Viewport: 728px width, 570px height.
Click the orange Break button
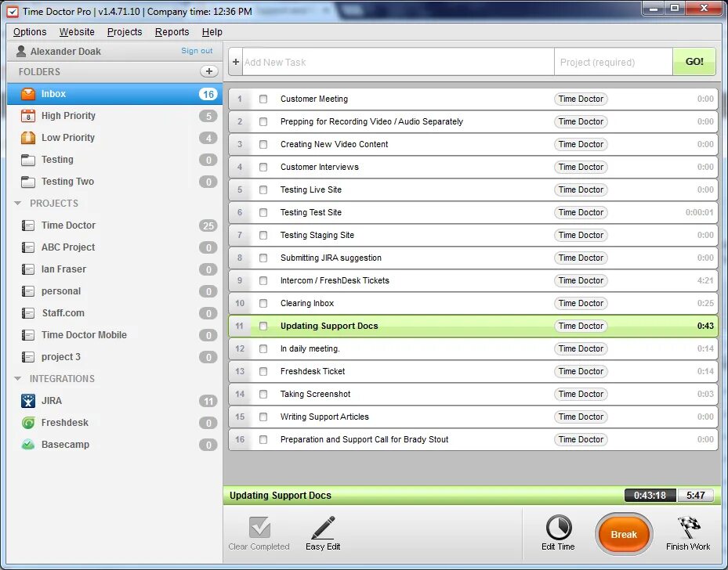point(624,534)
